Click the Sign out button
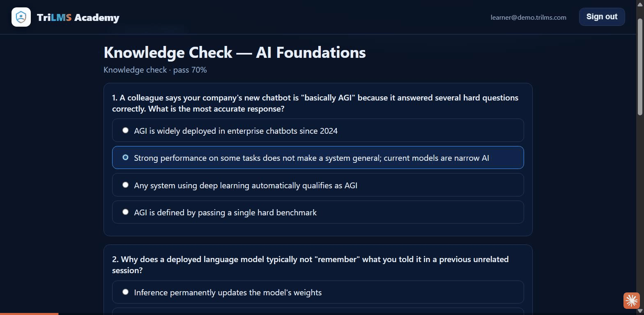 click(x=602, y=17)
